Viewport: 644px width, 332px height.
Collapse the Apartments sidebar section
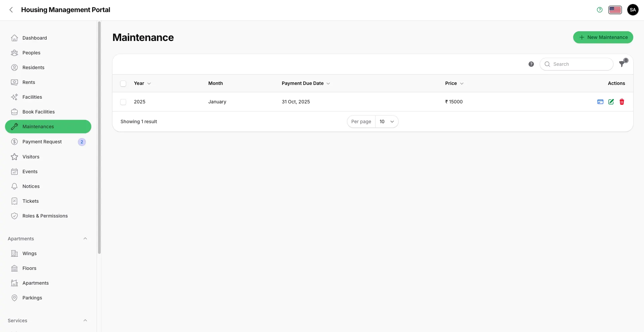tap(85, 239)
